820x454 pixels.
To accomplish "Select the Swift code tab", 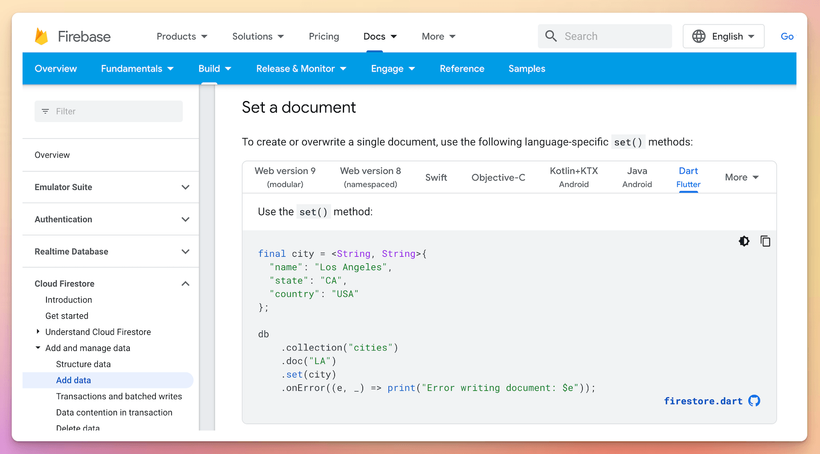I will click(x=436, y=177).
